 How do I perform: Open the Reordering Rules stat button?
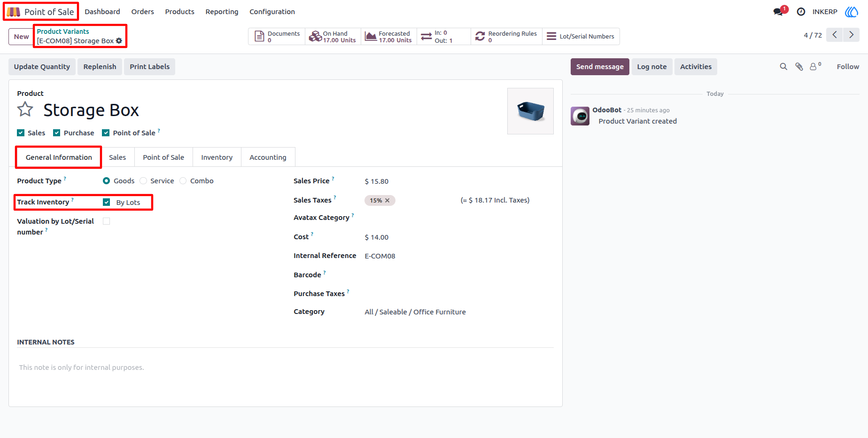pos(506,37)
